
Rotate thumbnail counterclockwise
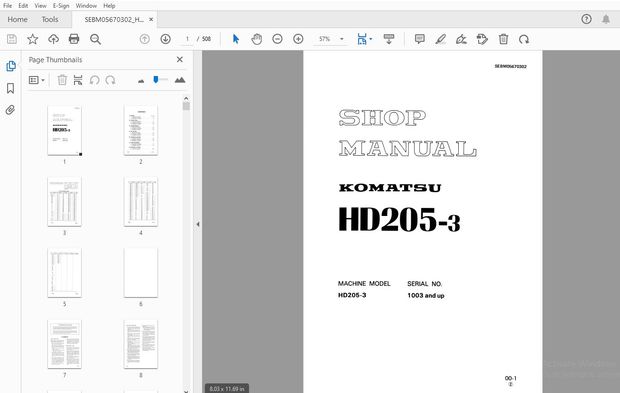[94, 80]
